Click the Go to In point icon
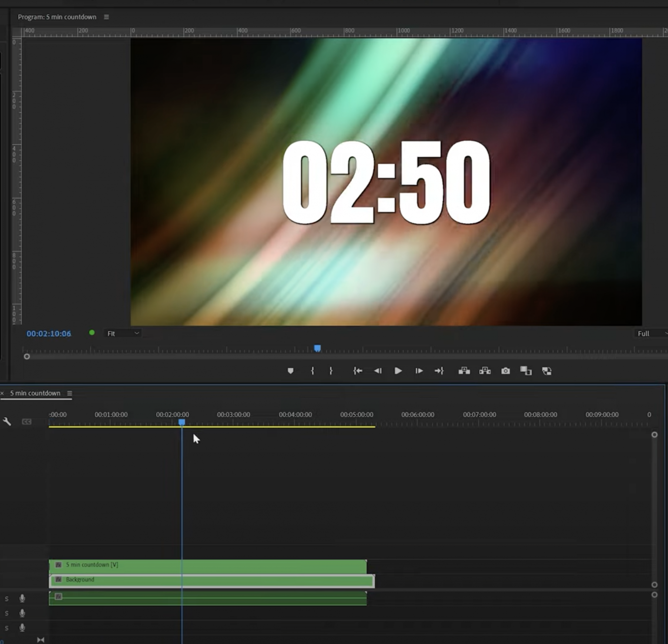 pos(357,371)
